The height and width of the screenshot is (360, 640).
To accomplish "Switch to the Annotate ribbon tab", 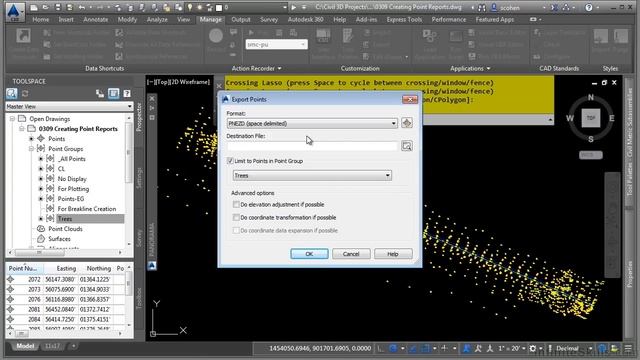I will [x=96, y=19].
